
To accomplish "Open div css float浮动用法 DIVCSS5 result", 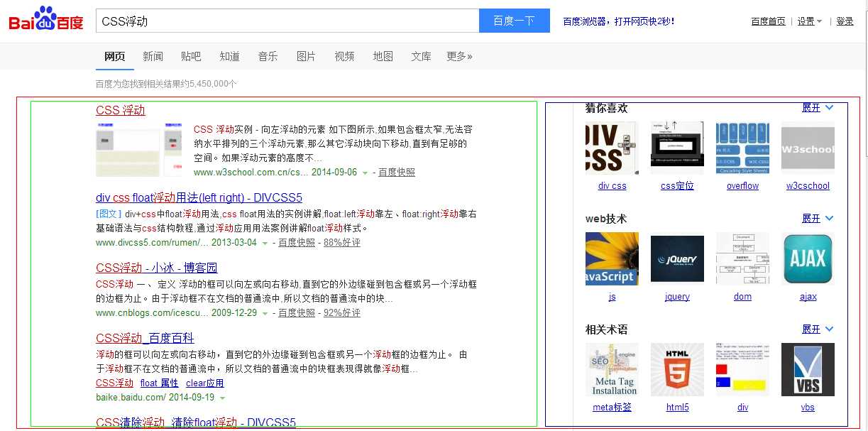I will click(x=199, y=197).
